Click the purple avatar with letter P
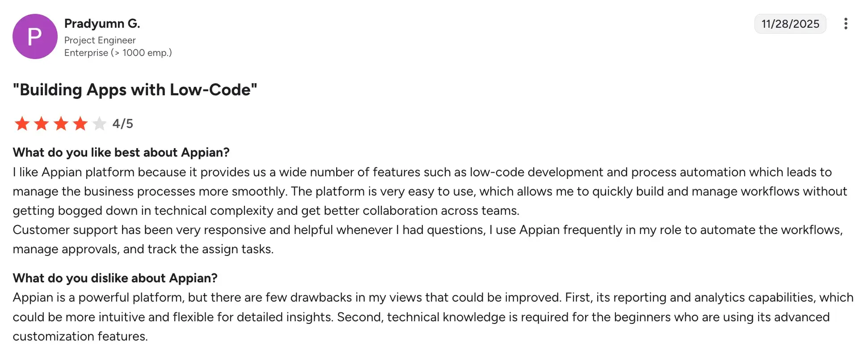Viewport: 868px width, 349px height. [34, 36]
